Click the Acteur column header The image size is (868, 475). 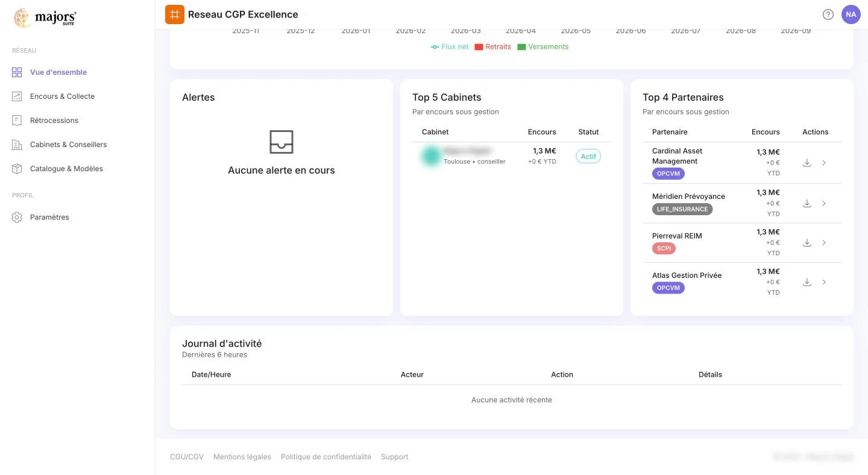click(x=412, y=374)
